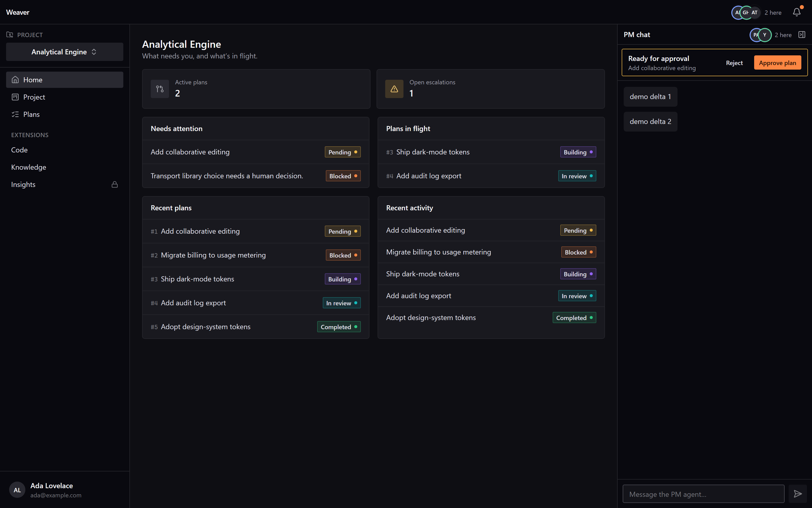Click the AT avatar in top bar
This screenshot has height=508, width=812.
754,12
